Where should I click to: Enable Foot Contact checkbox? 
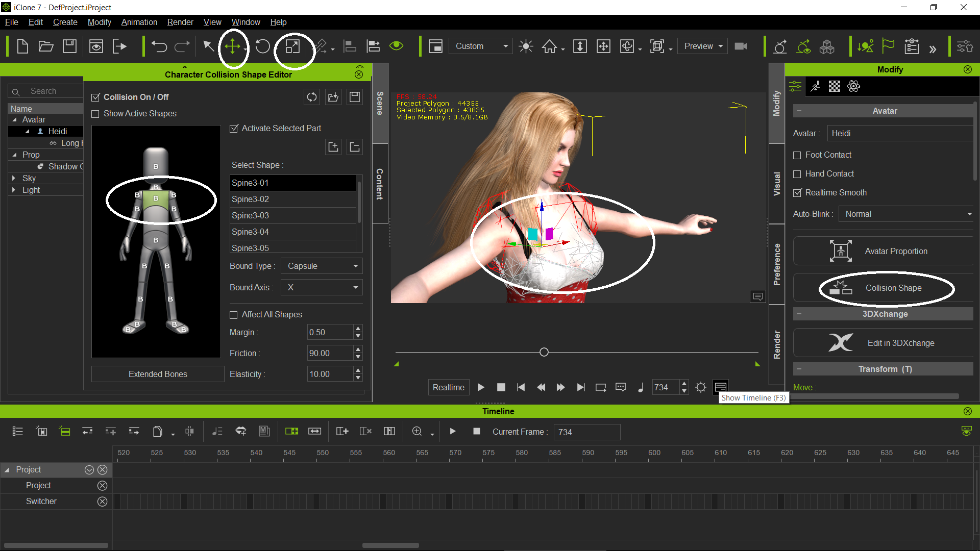tap(797, 155)
